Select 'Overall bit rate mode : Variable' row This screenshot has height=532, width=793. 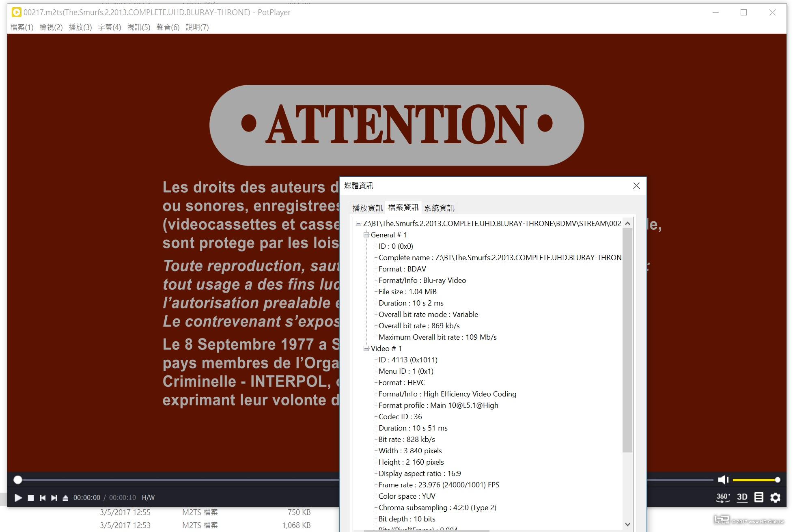pos(428,314)
